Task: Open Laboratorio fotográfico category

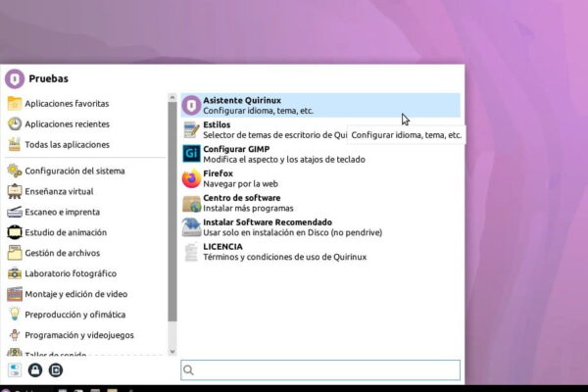Action: 71,273
